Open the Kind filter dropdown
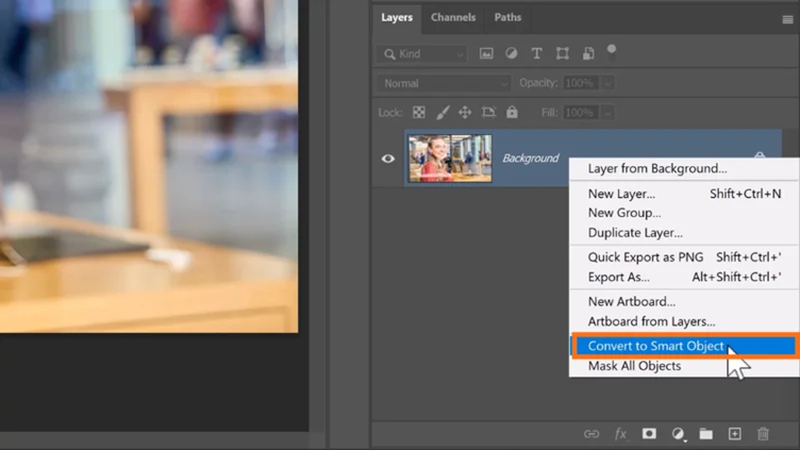This screenshot has width=800, height=450. (422, 54)
